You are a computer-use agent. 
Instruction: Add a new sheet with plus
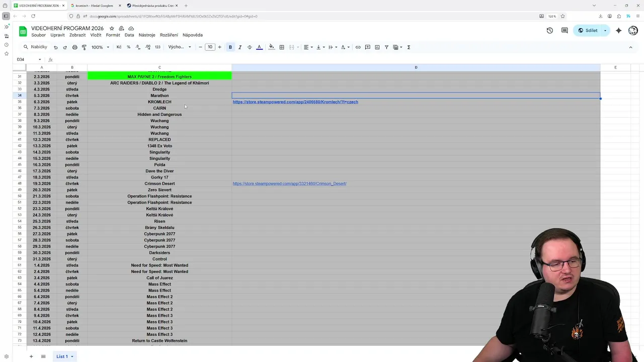(x=31, y=356)
